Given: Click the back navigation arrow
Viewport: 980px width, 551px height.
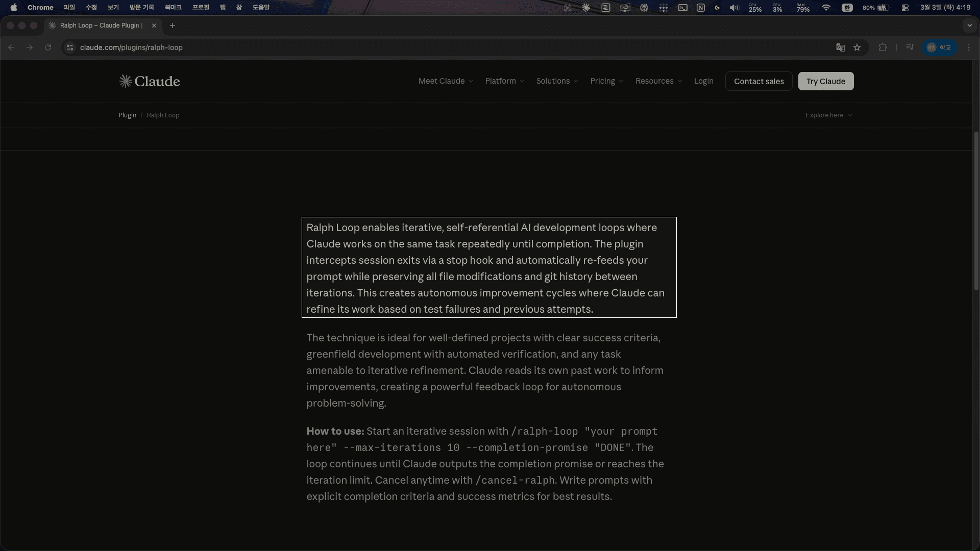Looking at the screenshot, I should pos(11,47).
